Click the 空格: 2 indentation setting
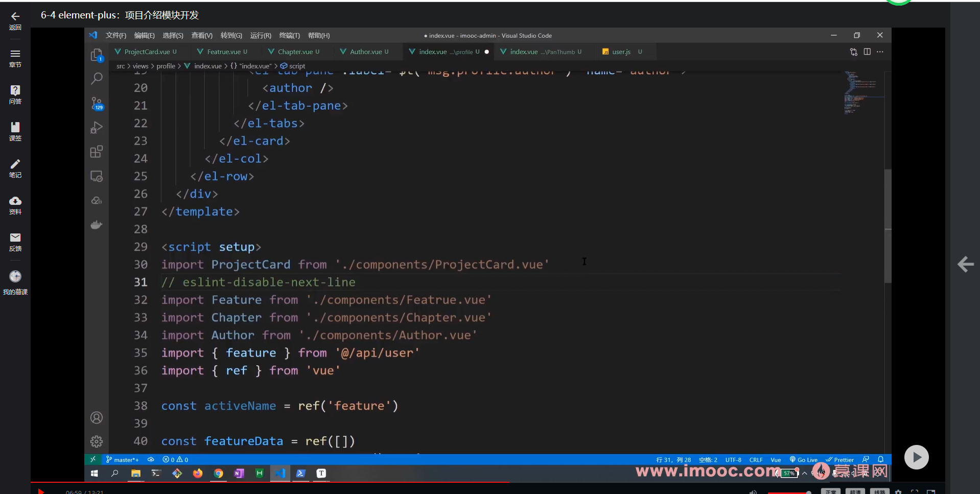 coord(708,459)
